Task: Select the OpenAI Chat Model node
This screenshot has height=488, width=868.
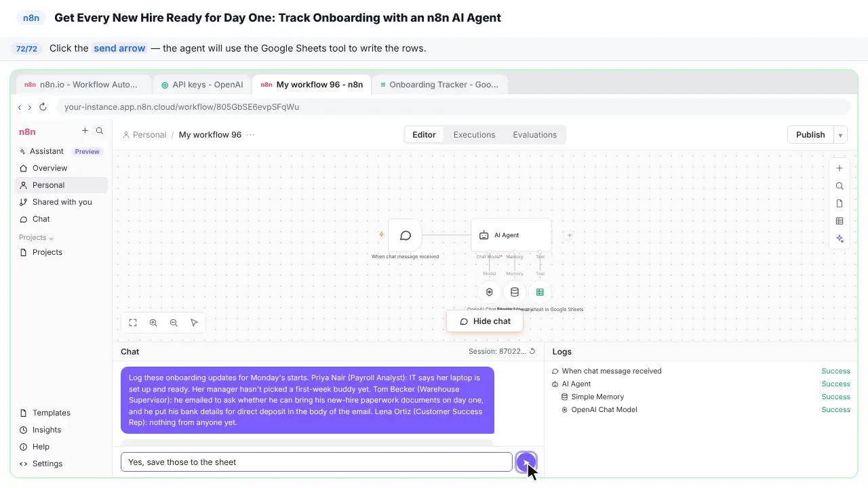Action: point(490,292)
